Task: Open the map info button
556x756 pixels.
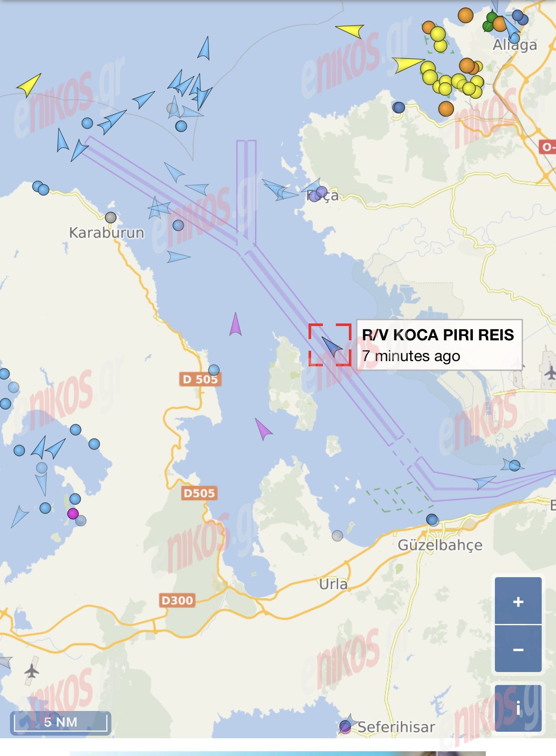Action: 518,708
